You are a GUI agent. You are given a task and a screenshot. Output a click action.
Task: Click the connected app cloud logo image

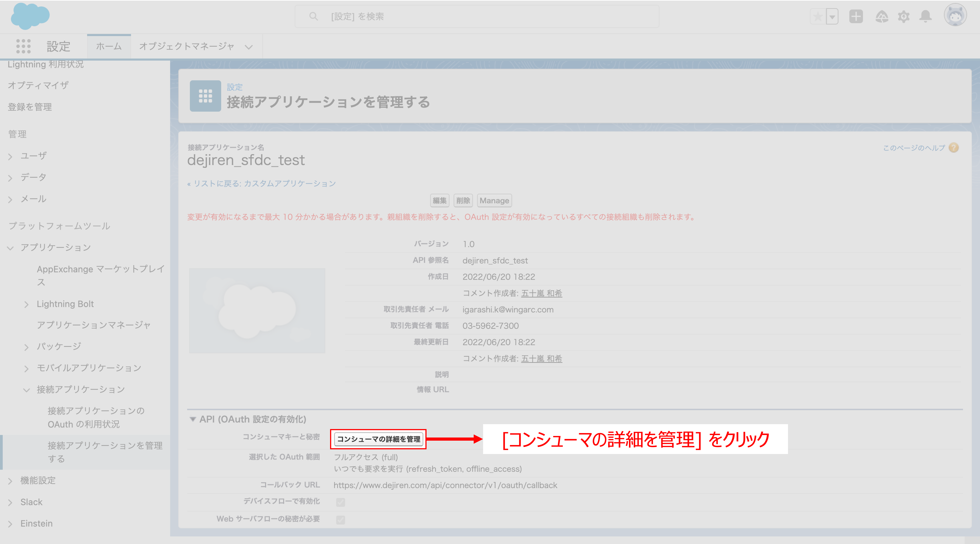point(257,311)
